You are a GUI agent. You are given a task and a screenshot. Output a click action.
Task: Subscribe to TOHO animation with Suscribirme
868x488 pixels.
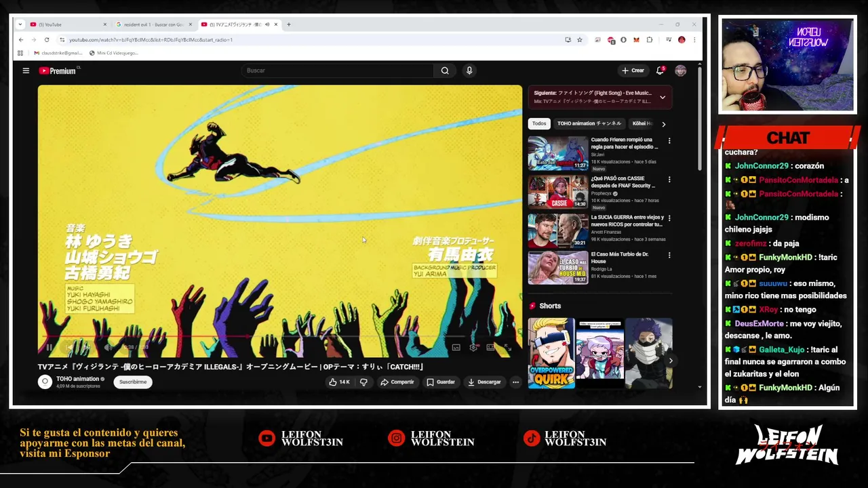133,382
